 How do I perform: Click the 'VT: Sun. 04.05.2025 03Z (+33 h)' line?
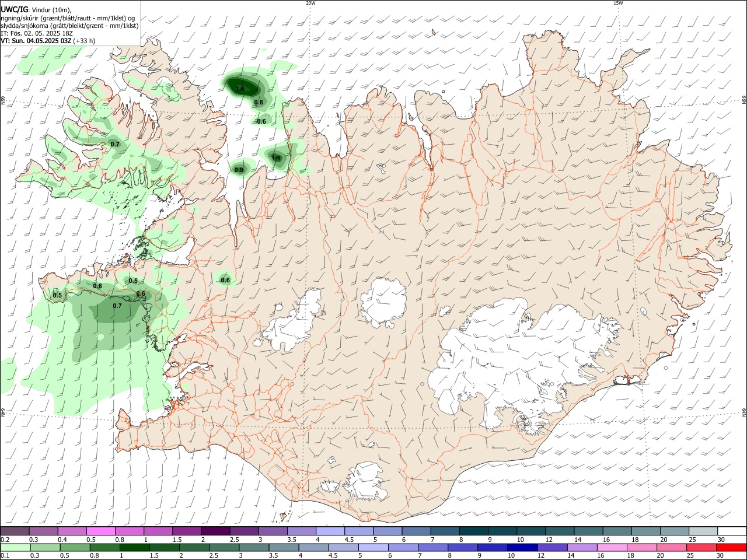48,41
